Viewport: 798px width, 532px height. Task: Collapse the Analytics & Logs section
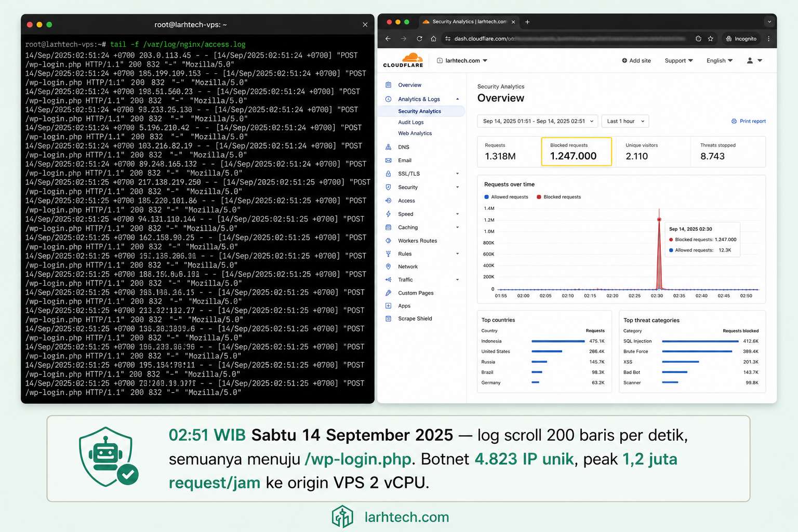pos(458,99)
